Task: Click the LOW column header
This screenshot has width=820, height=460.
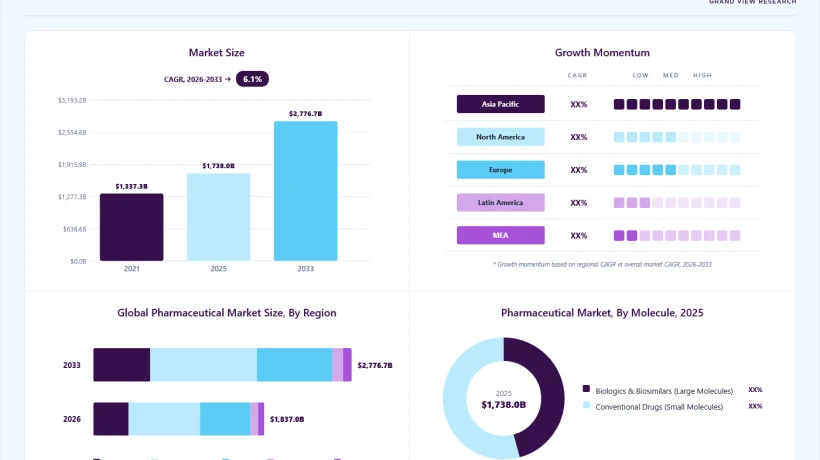Action: click(641, 75)
